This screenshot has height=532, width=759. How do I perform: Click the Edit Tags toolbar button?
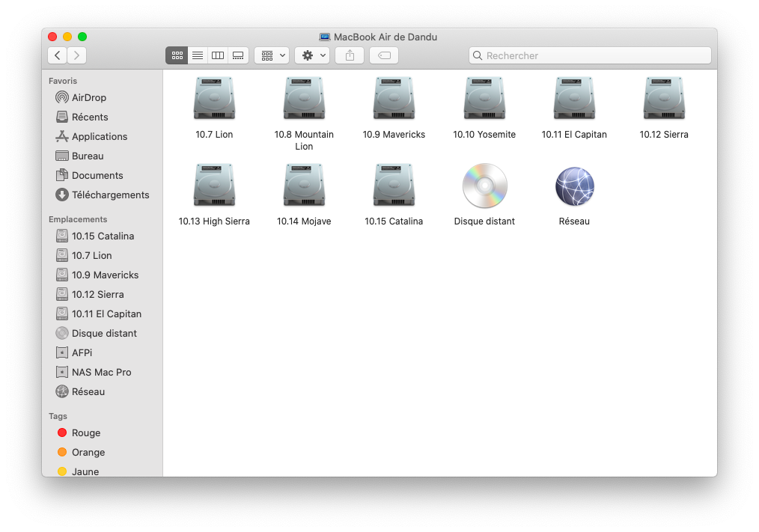[x=384, y=55]
